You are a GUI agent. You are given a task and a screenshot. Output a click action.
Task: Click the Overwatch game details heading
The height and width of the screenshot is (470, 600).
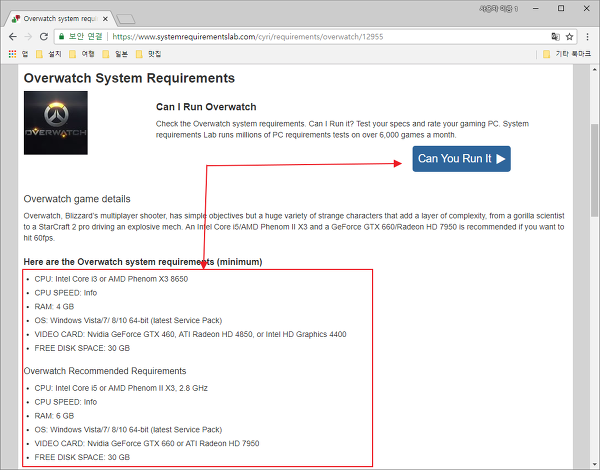point(77,199)
